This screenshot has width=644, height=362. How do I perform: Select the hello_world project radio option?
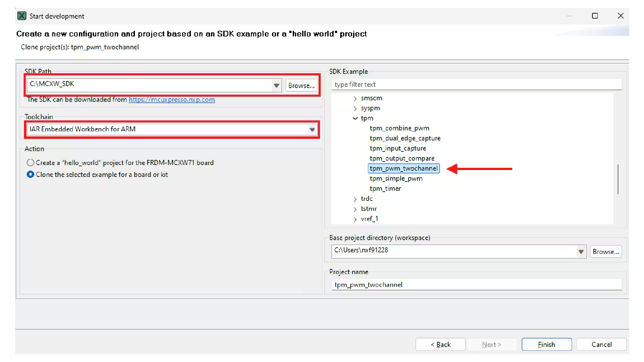coord(31,162)
